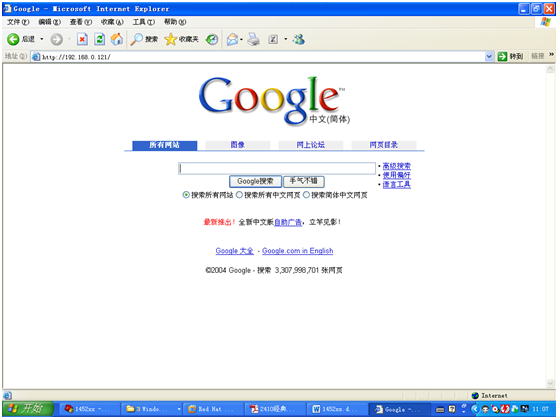
Task: Open the 编辑(E) menu
Action: tap(49, 22)
